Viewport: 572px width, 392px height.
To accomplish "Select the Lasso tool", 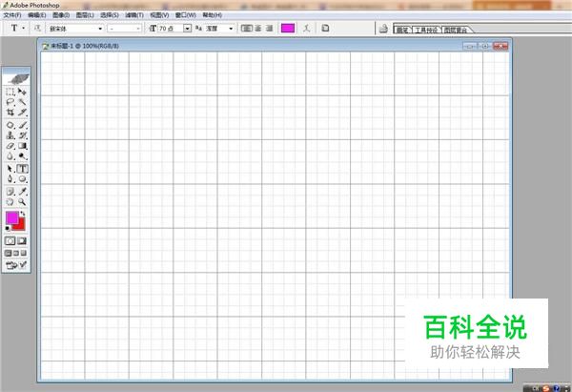I will tap(10, 102).
